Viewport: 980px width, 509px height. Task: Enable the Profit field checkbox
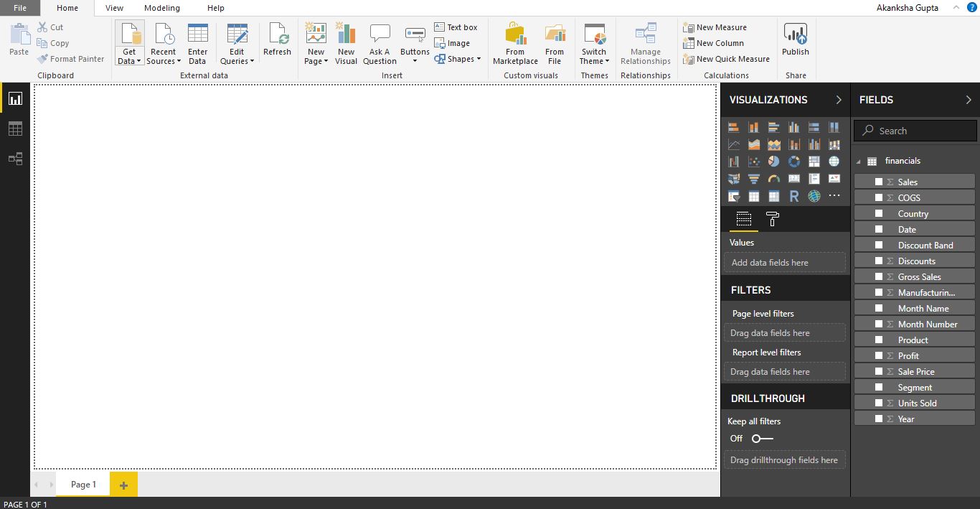click(879, 355)
